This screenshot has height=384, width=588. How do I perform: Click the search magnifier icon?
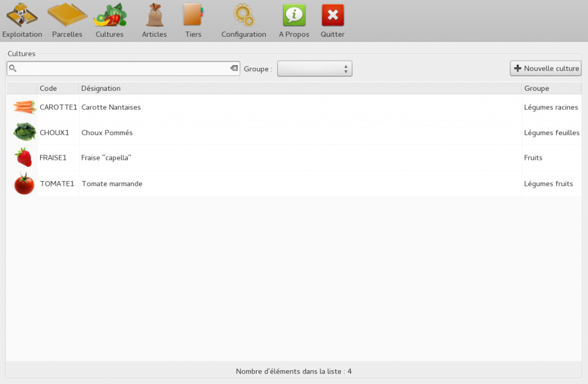tap(13, 68)
